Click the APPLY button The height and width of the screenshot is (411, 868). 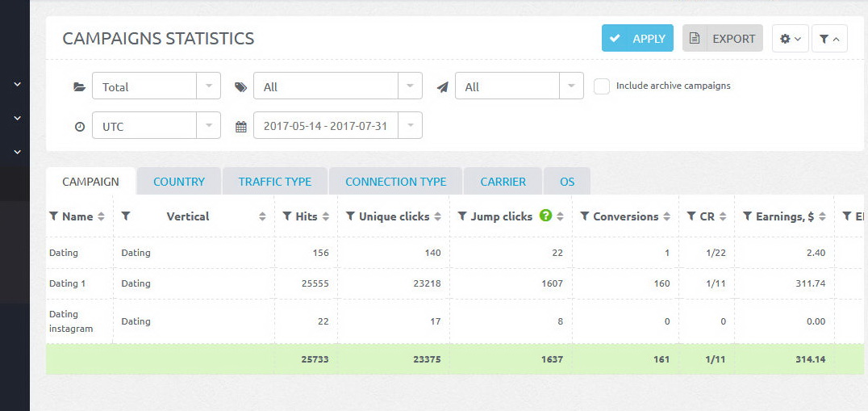coord(638,38)
